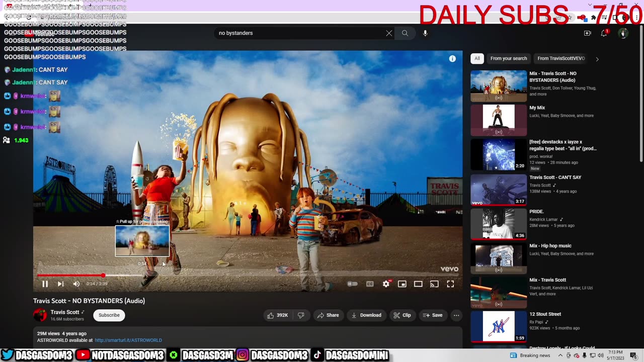Open more actions three-dot menu

pyautogui.click(x=456, y=315)
